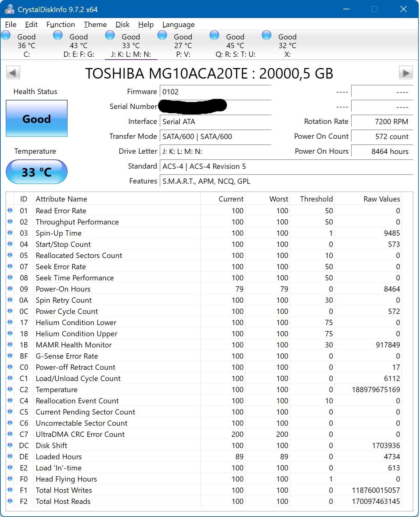Select the X: disk status orb
The image size is (420, 517).
(x=267, y=36)
